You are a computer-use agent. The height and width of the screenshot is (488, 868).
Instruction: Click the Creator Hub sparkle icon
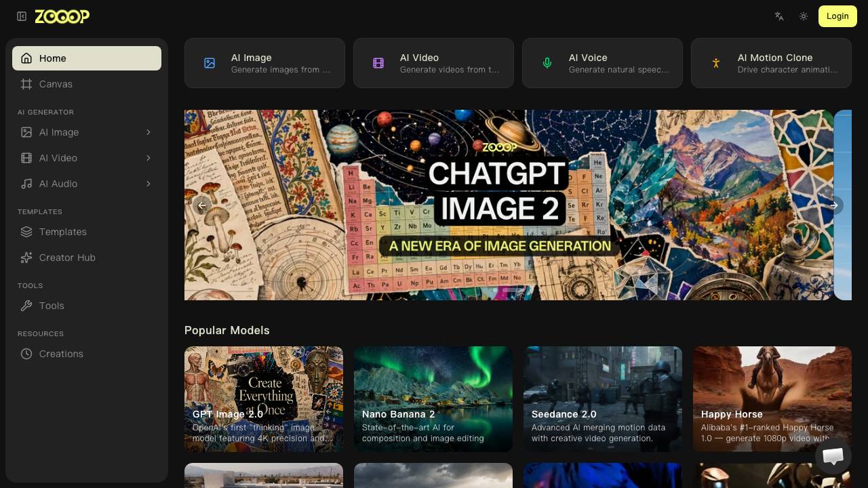(26, 258)
